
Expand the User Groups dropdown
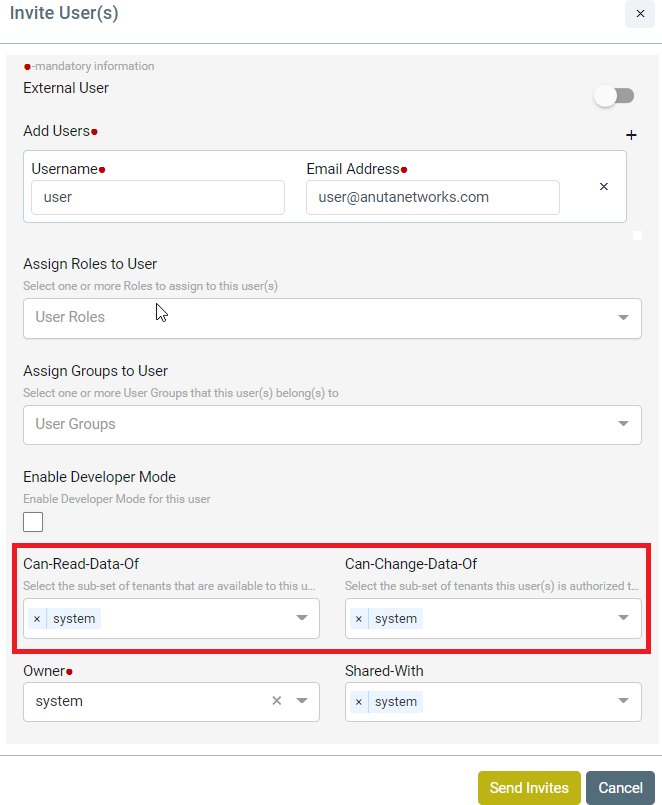(x=332, y=425)
